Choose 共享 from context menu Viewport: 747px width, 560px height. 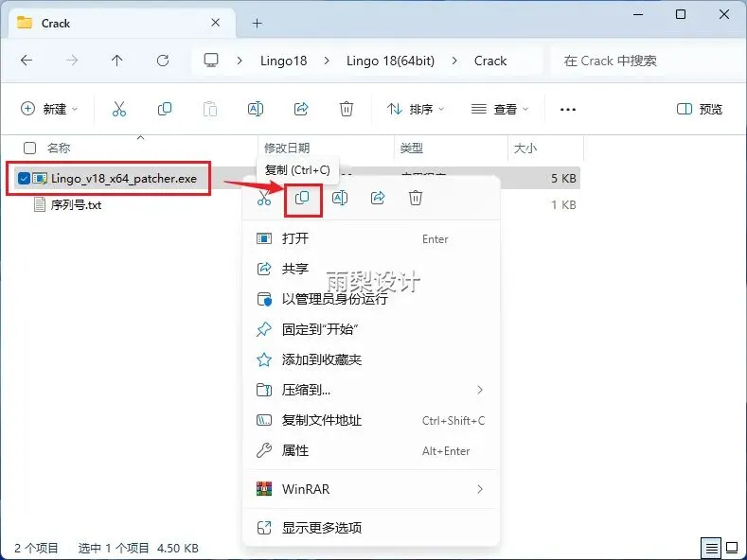pyautogui.click(x=370, y=269)
